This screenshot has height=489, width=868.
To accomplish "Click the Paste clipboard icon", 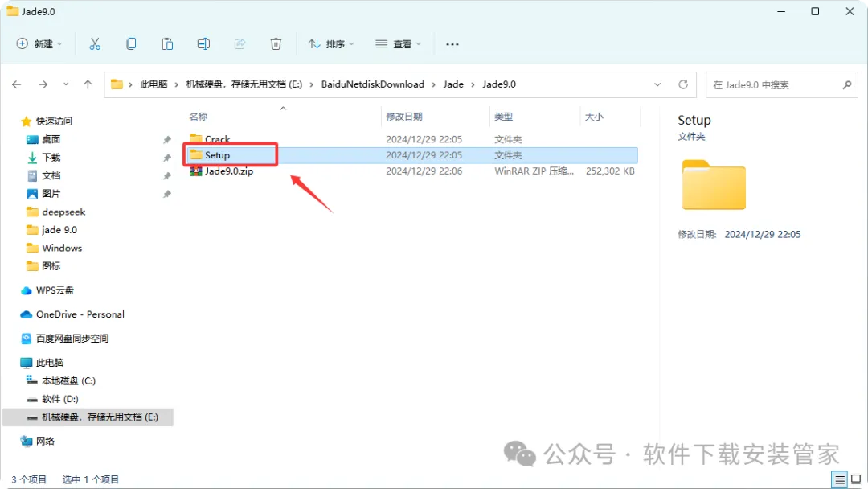I will tap(167, 43).
